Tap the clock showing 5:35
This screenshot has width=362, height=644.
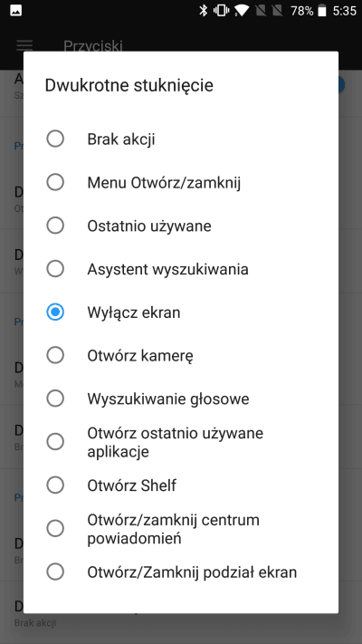pyautogui.click(x=344, y=11)
